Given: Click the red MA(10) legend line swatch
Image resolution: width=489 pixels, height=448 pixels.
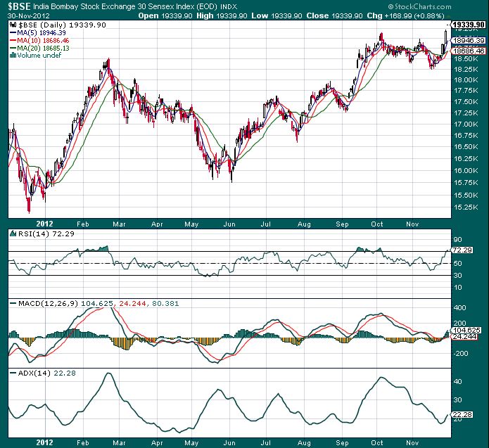Looking at the screenshot, I should click(x=13, y=41).
